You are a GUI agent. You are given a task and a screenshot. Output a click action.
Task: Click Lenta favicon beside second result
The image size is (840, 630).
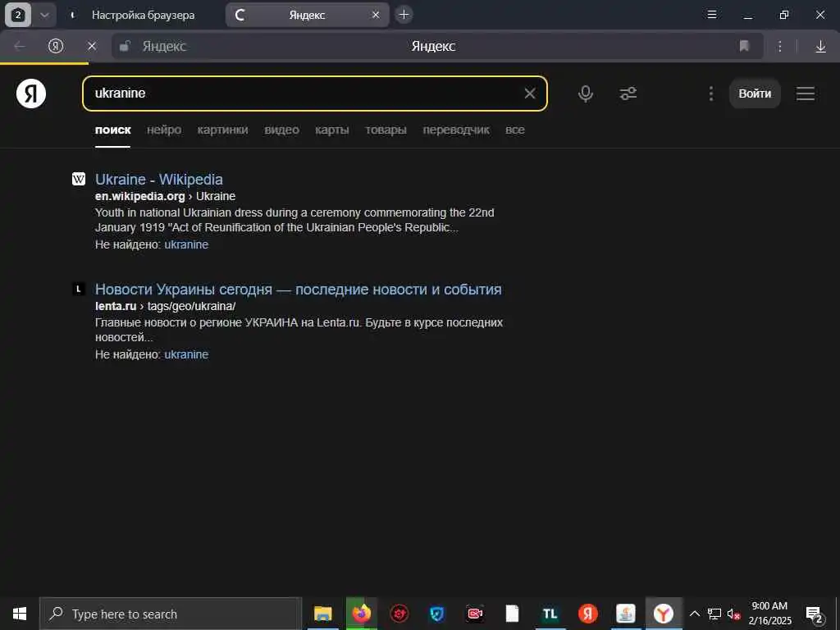pyautogui.click(x=79, y=290)
